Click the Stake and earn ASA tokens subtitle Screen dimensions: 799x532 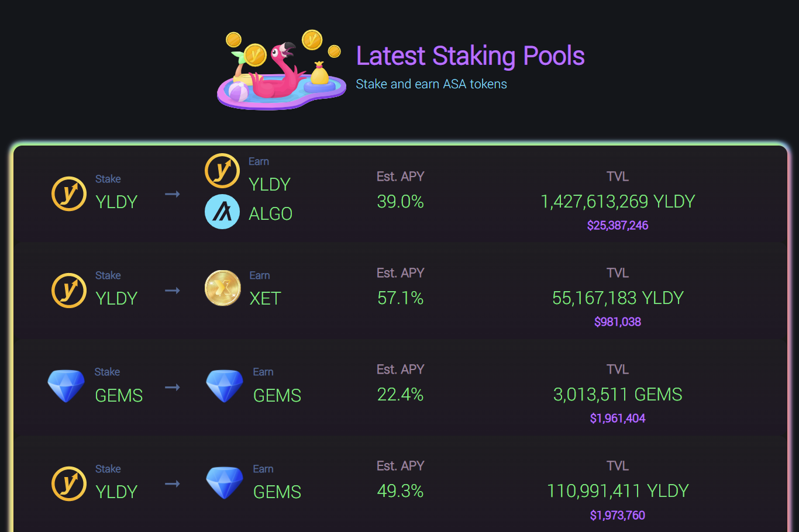[432, 84]
